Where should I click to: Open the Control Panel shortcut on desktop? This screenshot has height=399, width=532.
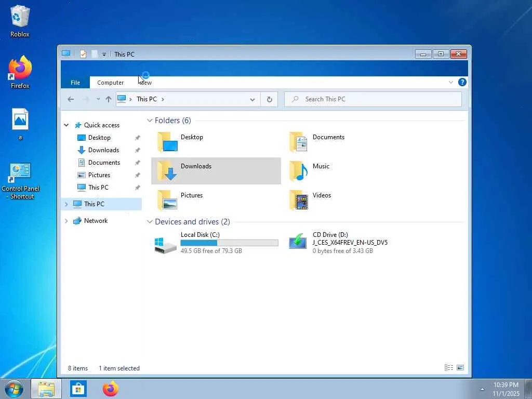20,181
